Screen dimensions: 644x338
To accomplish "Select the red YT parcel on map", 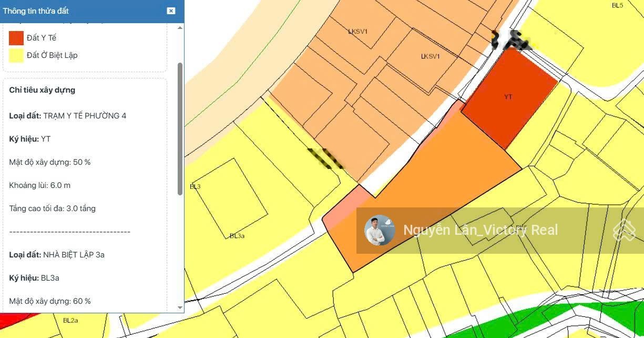I will pyautogui.click(x=509, y=98).
